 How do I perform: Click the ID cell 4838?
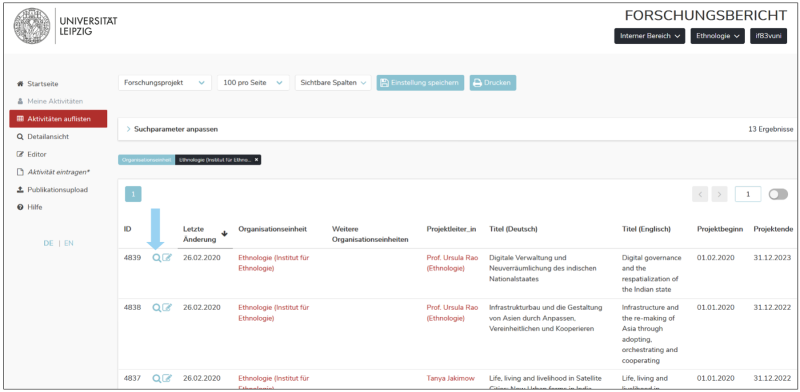tap(132, 308)
